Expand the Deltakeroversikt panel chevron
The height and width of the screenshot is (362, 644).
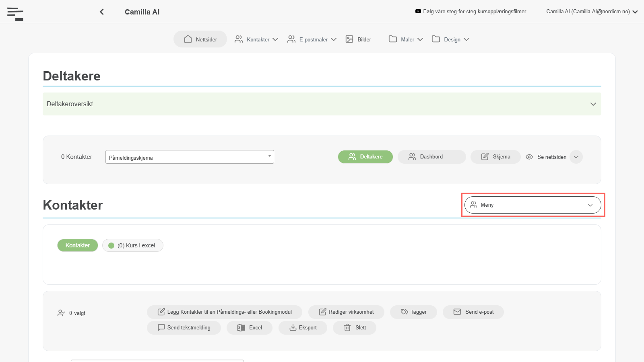pos(593,104)
